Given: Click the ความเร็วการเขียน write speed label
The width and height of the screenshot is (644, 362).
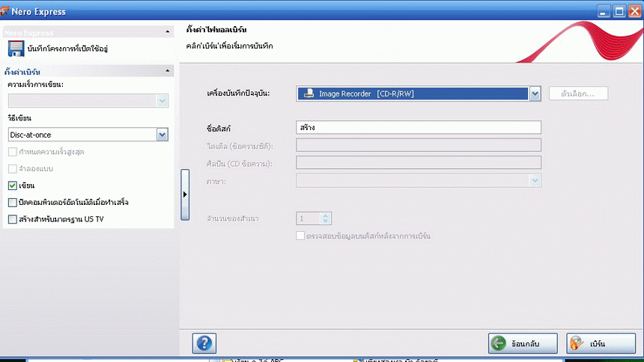Looking at the screenshot, I should 36,85.
